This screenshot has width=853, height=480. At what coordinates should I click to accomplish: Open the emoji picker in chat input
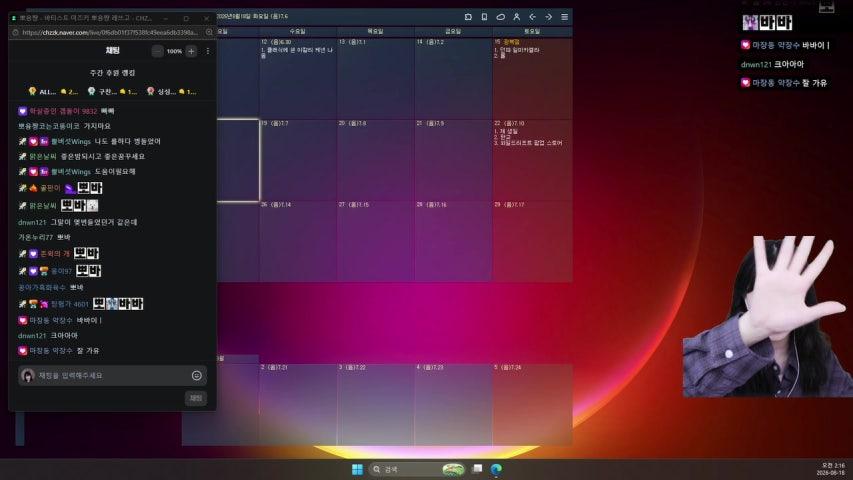coord(197,376)
